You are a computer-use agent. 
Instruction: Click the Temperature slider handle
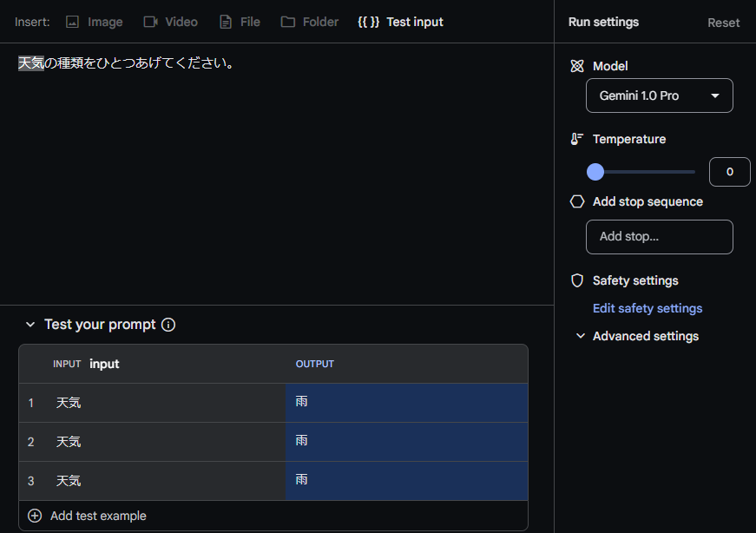click(595, 172)
